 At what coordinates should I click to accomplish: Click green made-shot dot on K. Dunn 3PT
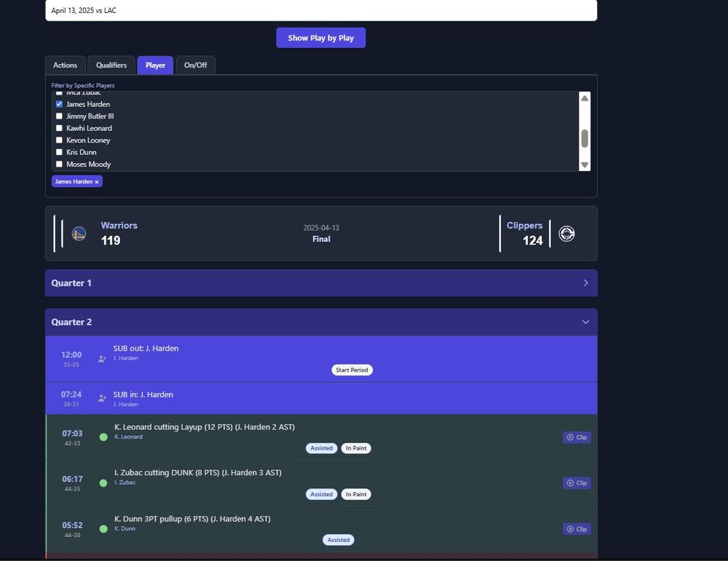point(103,529)
